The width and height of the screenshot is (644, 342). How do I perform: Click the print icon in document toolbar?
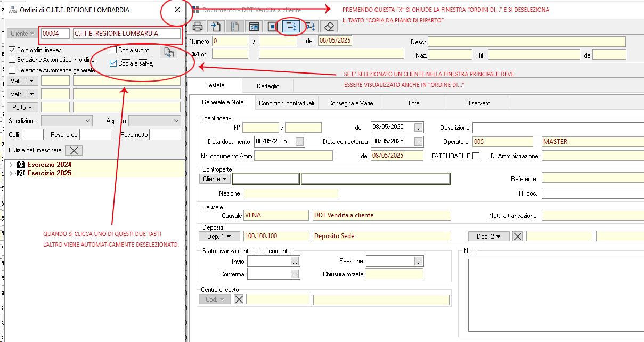198,26
